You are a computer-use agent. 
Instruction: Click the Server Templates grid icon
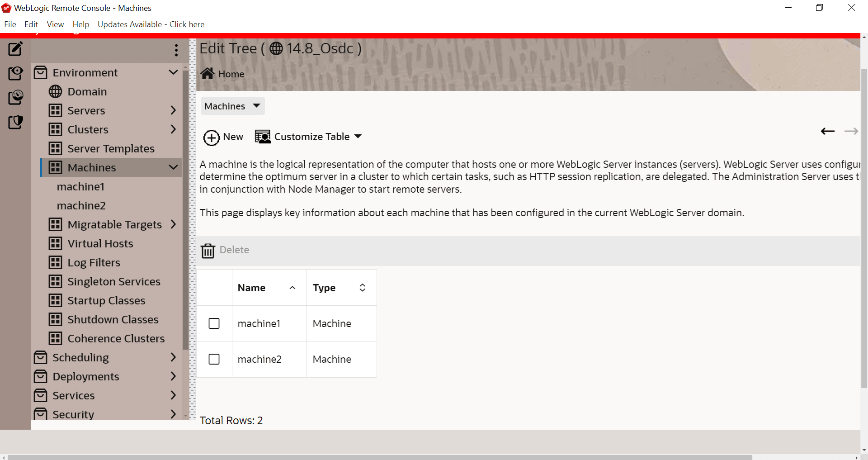point(55,148)
